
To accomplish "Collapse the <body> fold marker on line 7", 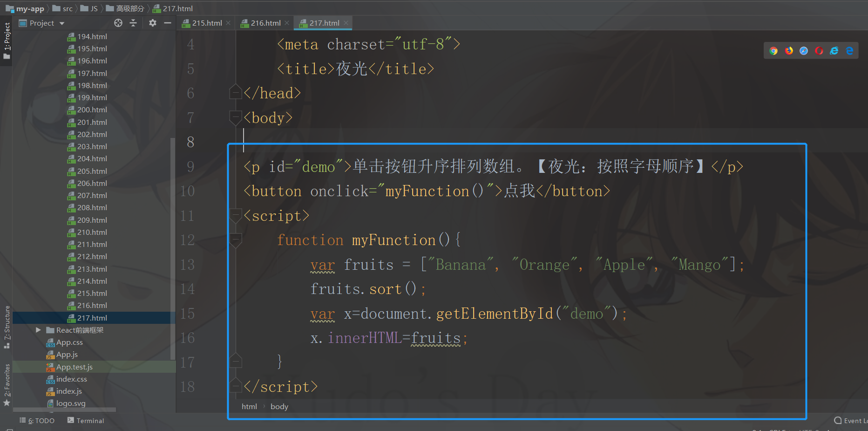I will point(236,117).
